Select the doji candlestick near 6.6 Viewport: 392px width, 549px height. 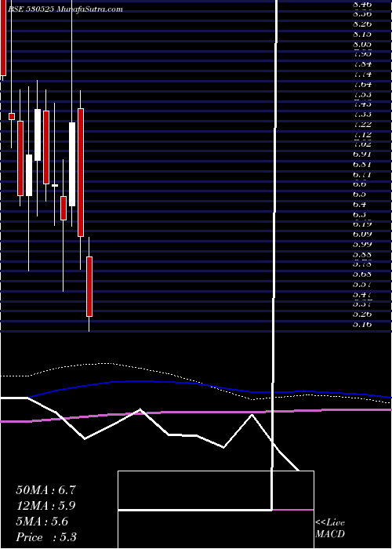55,185
